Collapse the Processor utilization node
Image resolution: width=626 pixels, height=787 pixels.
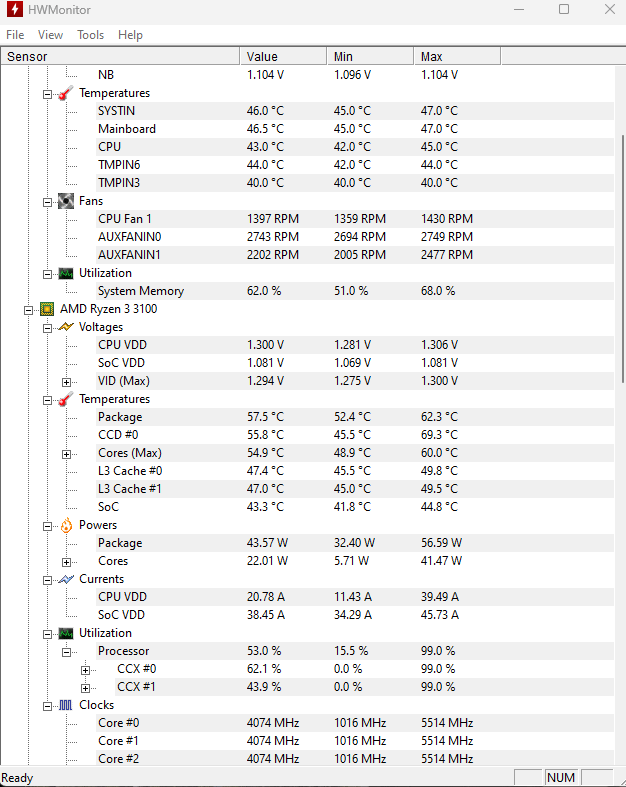66,652
